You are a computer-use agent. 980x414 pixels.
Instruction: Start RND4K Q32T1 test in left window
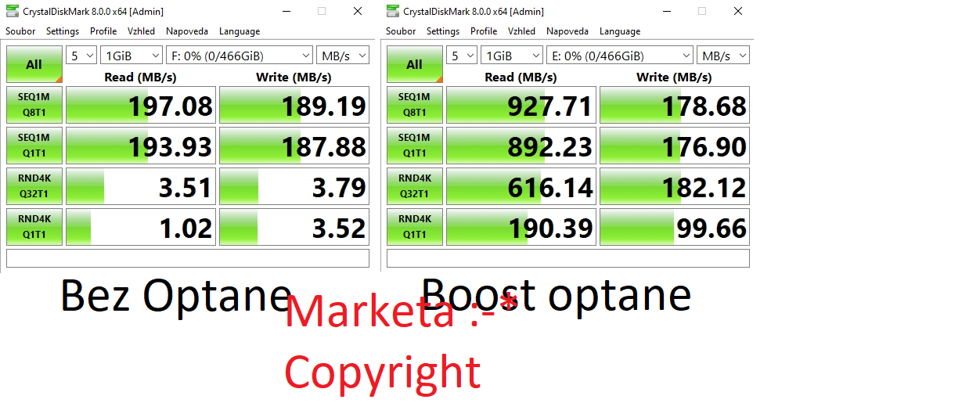coord(34,186)
